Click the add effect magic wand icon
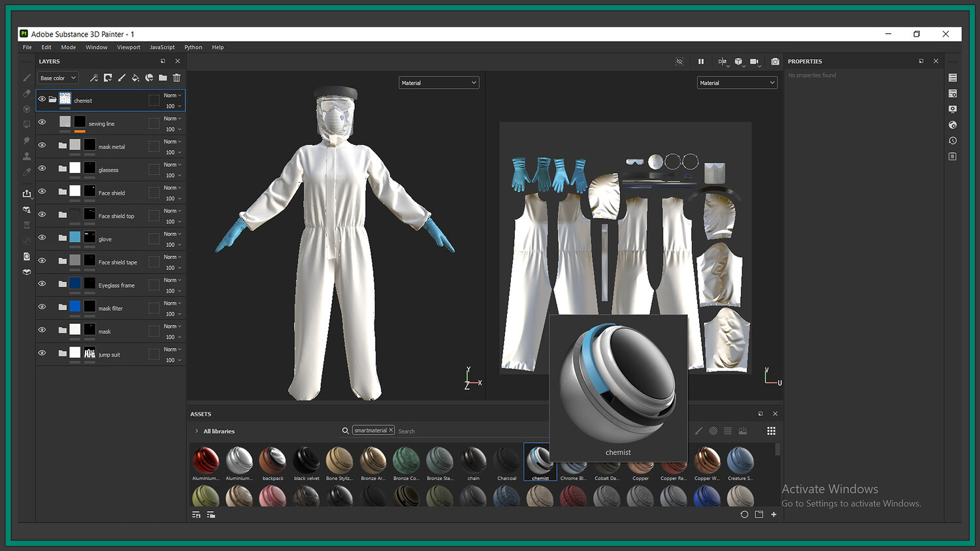The width and height of the screenshot is (980, 551). 94,78
